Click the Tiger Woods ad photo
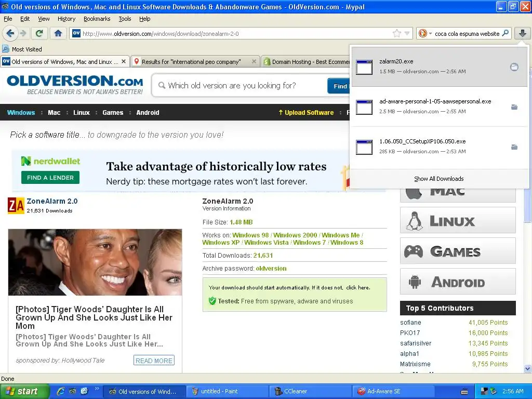This screenshot has height=399, width=532. click(x=95, y=262)
